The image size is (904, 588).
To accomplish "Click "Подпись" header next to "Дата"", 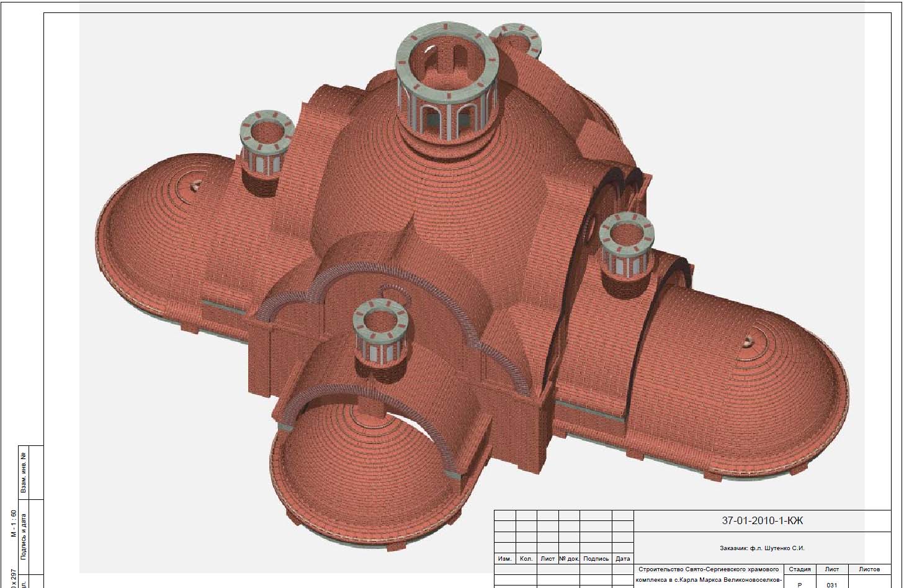I will click(x=596, y=559).
